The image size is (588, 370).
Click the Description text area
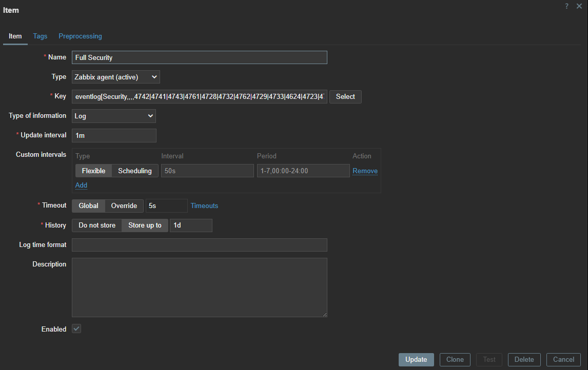[200, 287]
